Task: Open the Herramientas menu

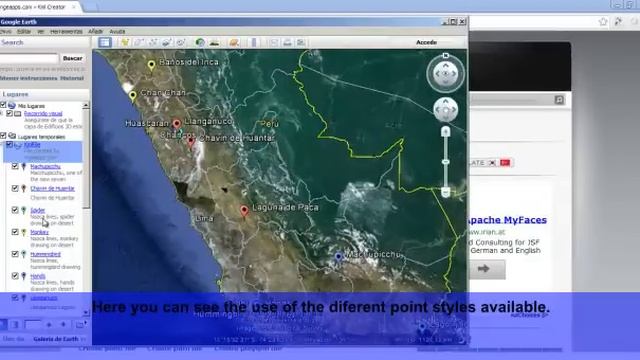Action: click(66, 31)
